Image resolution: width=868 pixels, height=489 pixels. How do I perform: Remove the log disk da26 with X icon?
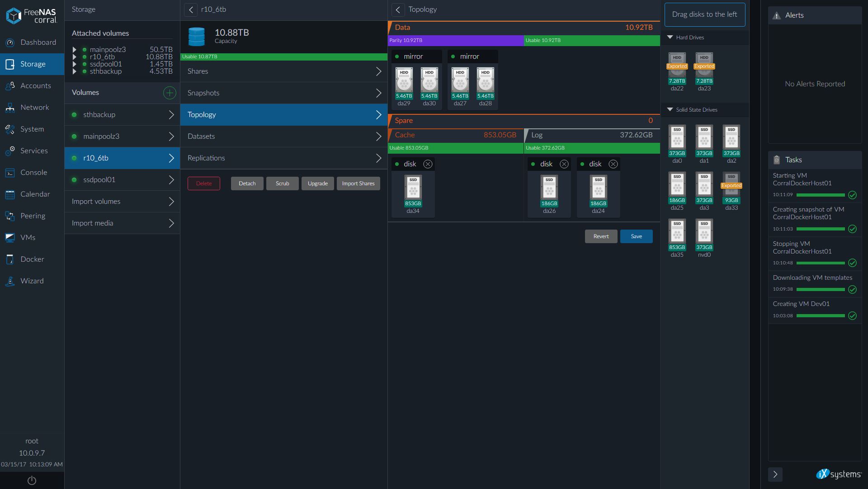[x=564, y=164]
